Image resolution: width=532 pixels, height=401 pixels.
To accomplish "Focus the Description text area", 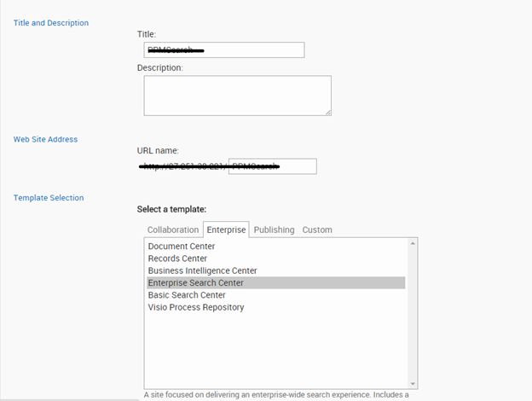I will pos(236,95).
